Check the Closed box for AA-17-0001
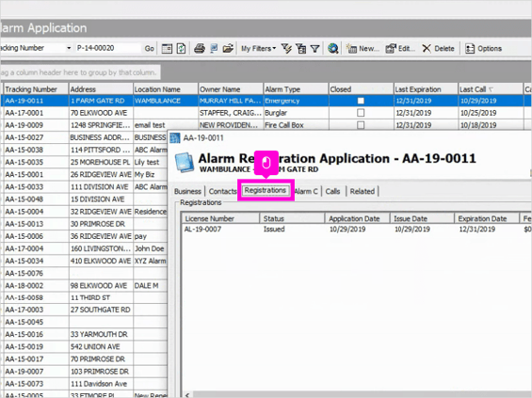 (361, 113)
